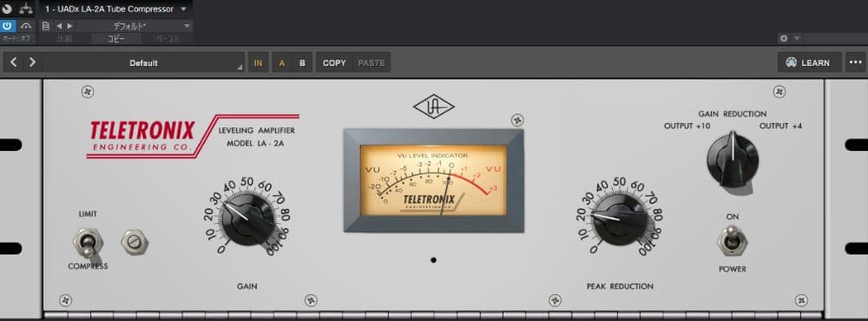Click the TELETRONIX Engineering Co. logo

pyautogui.click(x=143, y=135)
